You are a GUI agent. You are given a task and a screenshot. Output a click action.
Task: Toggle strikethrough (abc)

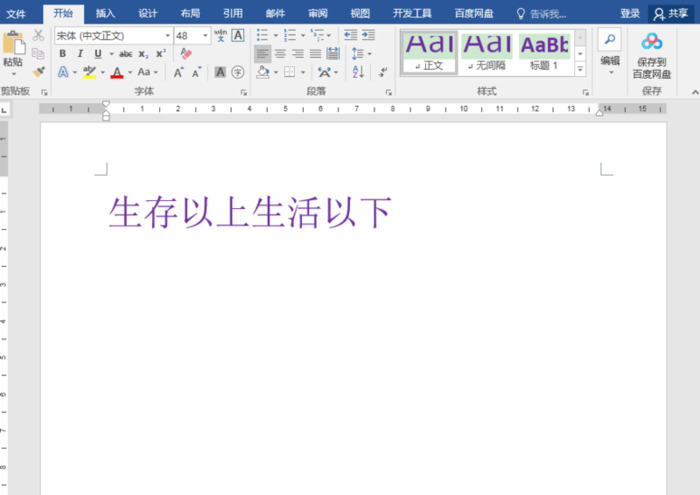tap(126, 54)
